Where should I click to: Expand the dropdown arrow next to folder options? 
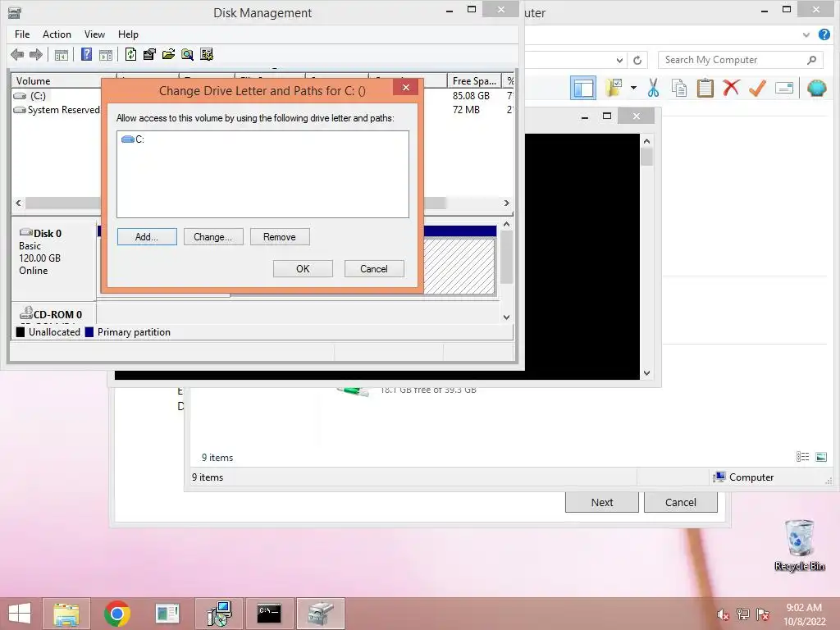click(633, 87)
